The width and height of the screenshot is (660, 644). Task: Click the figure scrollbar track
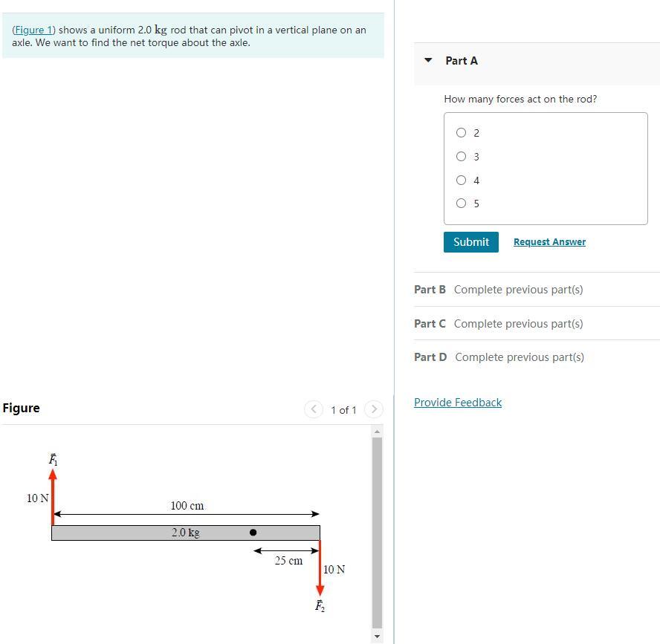click(378, 535)
